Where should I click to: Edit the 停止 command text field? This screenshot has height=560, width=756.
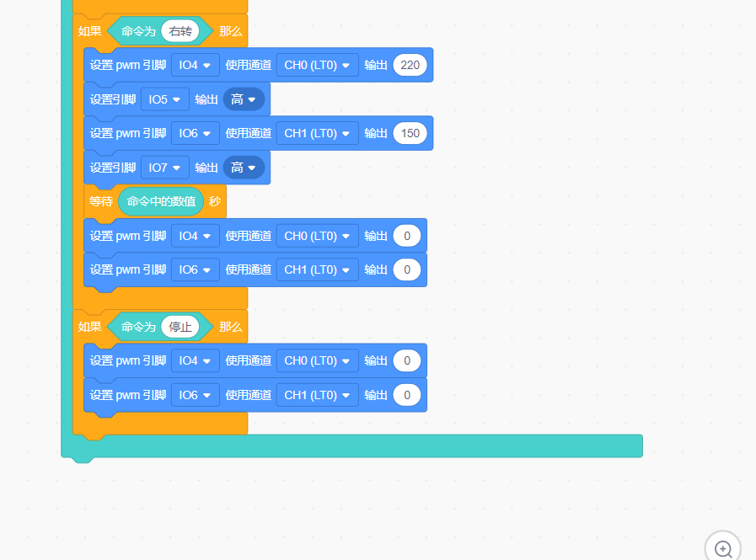coord(180,327)
